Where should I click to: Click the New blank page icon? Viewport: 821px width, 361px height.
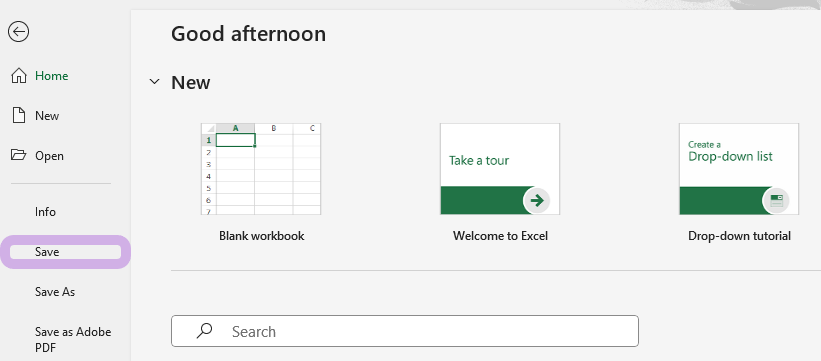click(x=19, y=115)
